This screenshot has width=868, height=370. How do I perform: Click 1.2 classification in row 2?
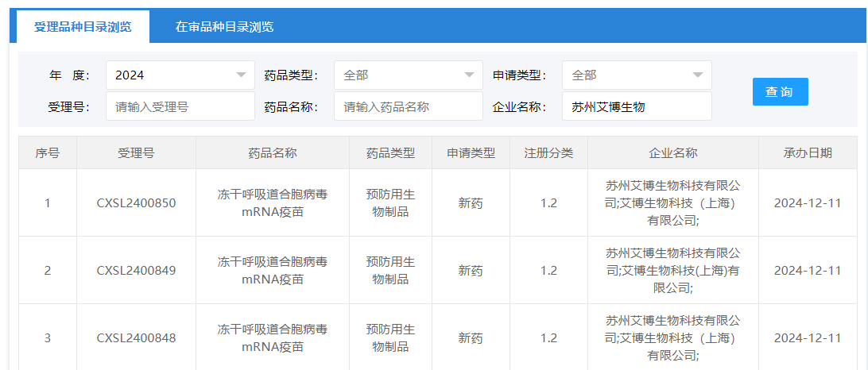pos(548,271)
